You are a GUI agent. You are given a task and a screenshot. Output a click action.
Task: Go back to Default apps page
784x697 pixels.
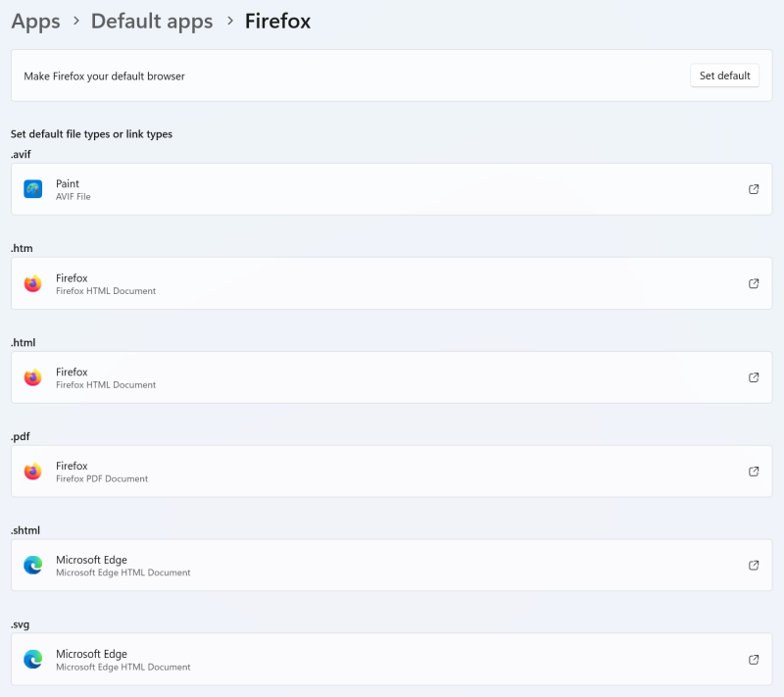(x=152, y=21)
